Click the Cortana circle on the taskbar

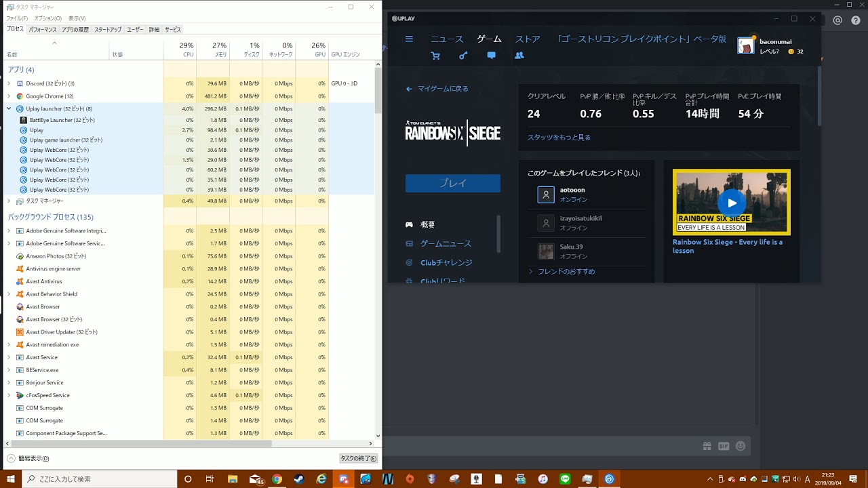click(188, 479)
